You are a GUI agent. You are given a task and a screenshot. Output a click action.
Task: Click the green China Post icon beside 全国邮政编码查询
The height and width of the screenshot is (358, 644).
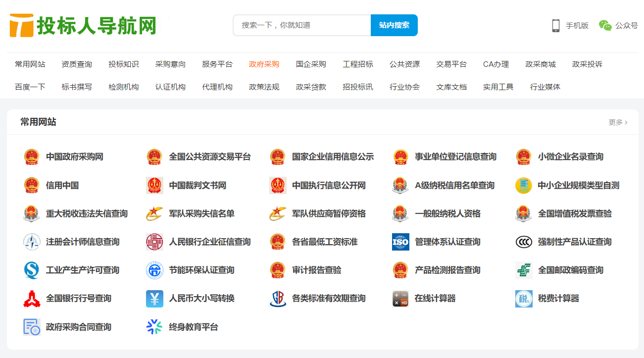click(x=524, y=270)
